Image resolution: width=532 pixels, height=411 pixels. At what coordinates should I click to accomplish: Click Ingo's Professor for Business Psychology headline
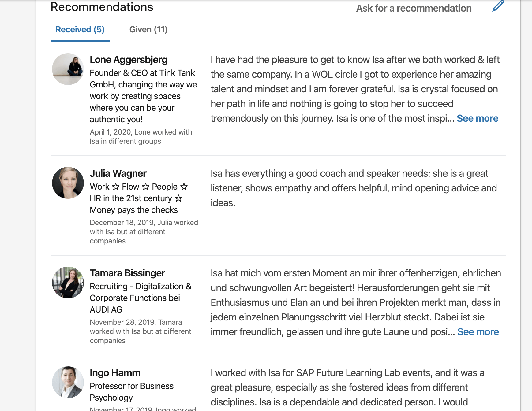pos(132,392)
